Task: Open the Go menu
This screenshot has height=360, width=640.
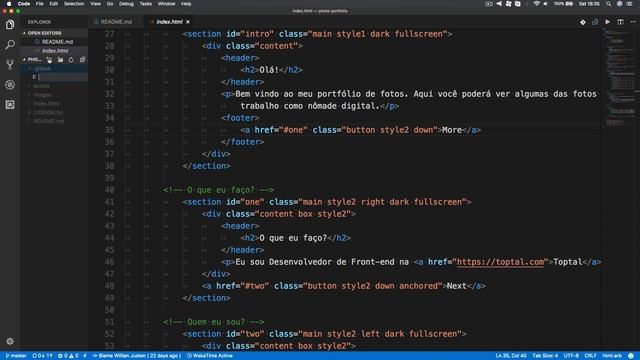Action: pyautogui.click(x=110, y=4)
